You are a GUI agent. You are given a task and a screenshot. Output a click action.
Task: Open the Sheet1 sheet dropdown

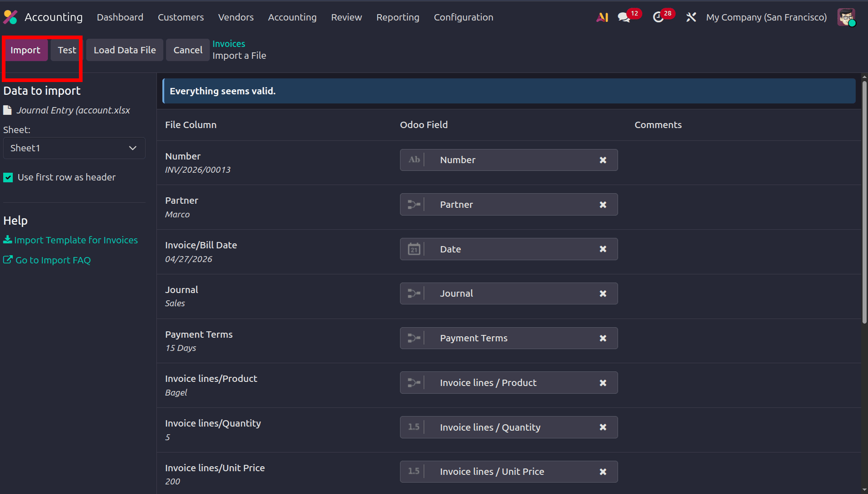coord(74,148)
